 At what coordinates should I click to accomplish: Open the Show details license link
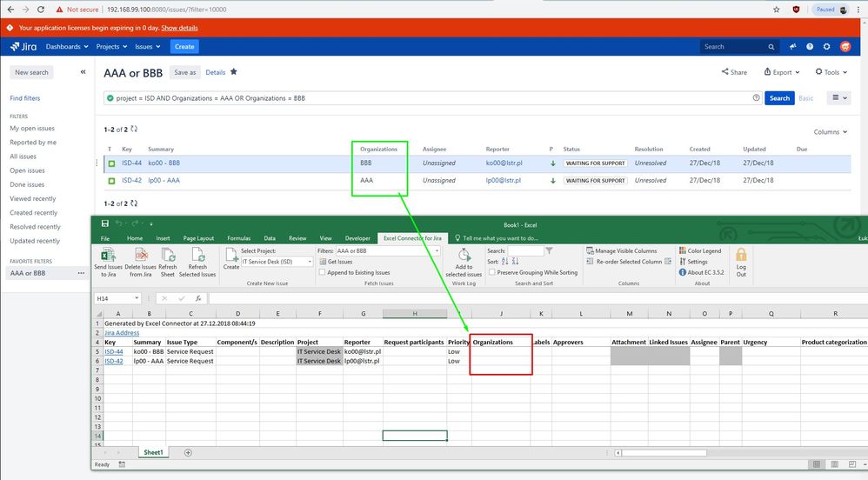(x=179, y=28)
